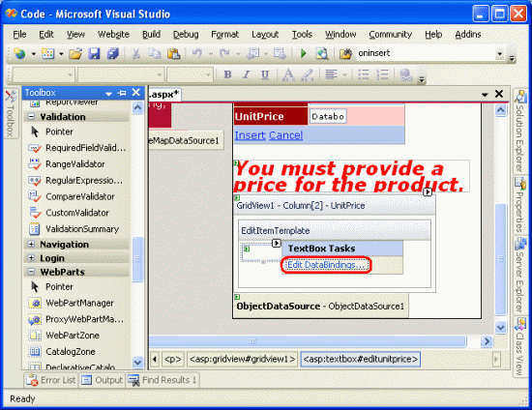The height and width of the screenshot is (410, 532).
Task: Toggle Italic formatting button
Action: point(247,74)
